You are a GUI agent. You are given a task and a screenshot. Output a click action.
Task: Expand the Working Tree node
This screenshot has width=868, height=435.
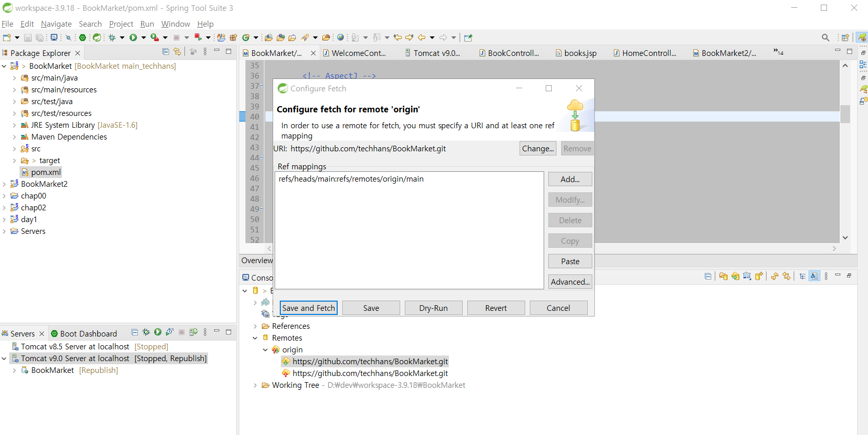coord(255,385)
